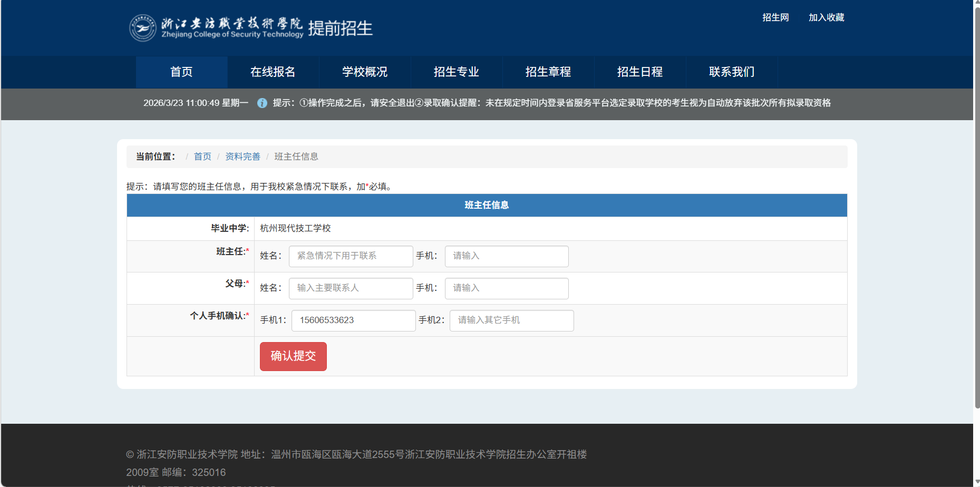The width and height of the screenshot is (980, 487).
Task: View the 招生日程 schedule page
Action: tap(639, 72)
